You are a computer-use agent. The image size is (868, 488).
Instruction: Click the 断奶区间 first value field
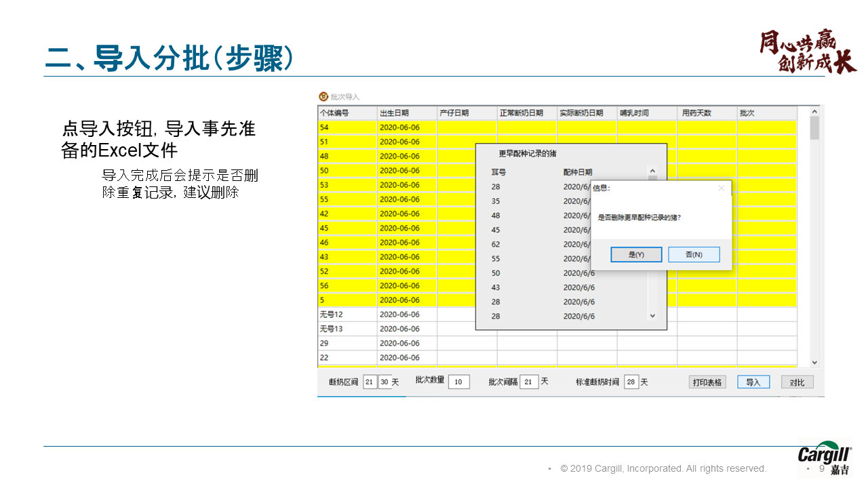(370, 382)
